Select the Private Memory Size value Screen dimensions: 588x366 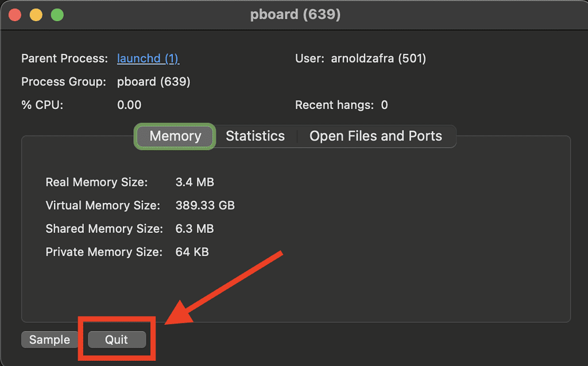[192, 251]
